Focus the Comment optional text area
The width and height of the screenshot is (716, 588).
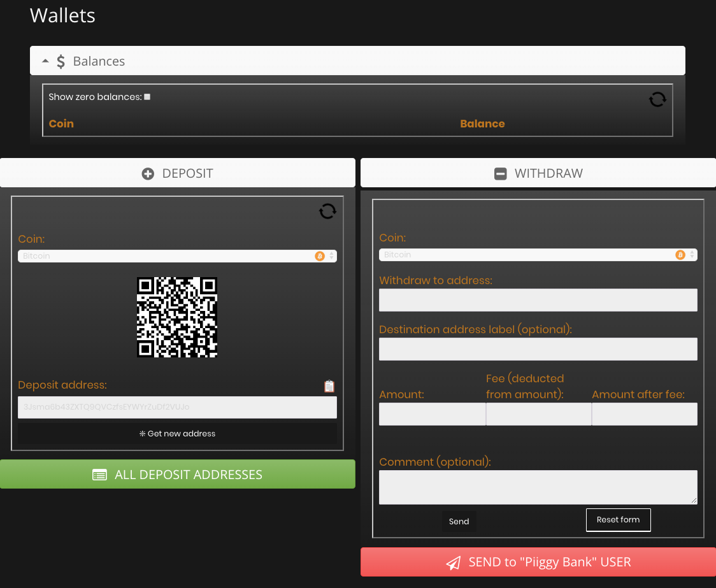pyautogui.click(x=538, y=487)
